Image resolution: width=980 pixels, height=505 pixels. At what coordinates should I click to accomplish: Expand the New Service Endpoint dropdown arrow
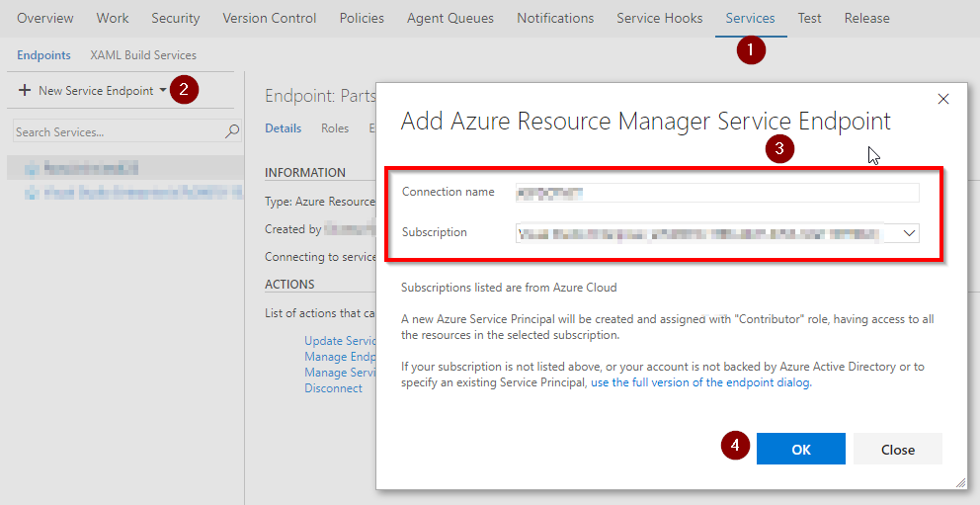(163, 91)
